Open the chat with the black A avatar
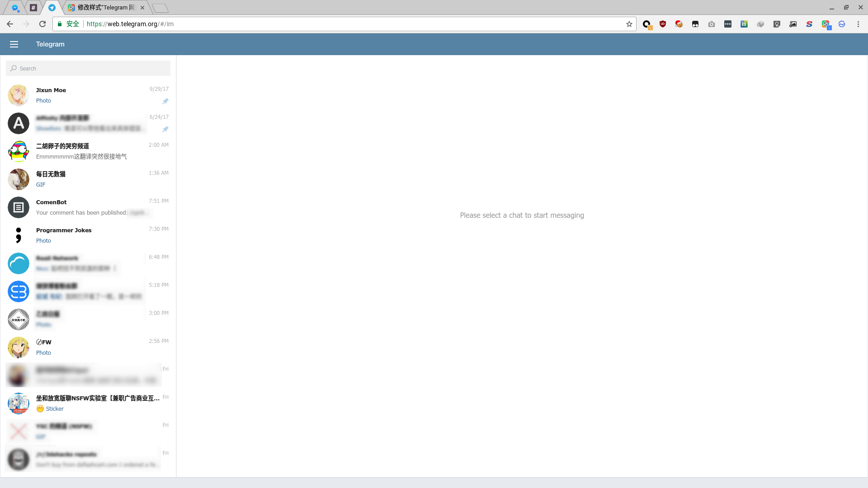Image resolution: width=868 pixels, height=488 pixels. click(88, 123)
